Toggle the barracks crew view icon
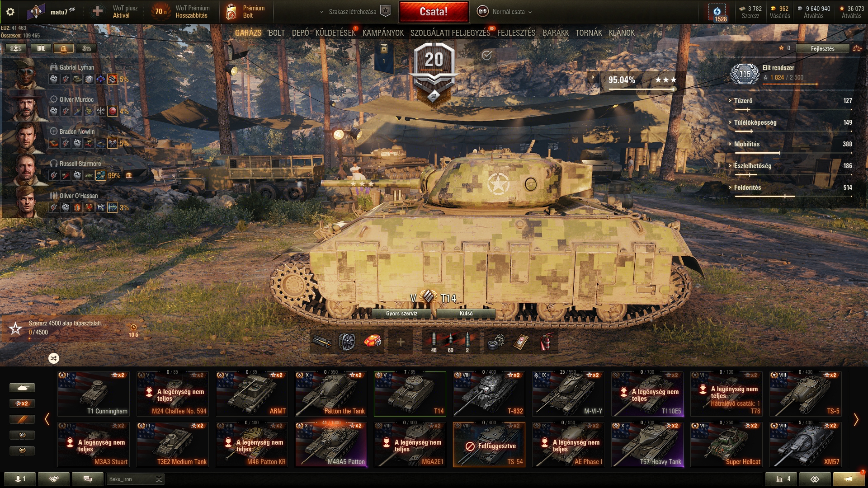868x488 pixels. (x=63, y=48)
